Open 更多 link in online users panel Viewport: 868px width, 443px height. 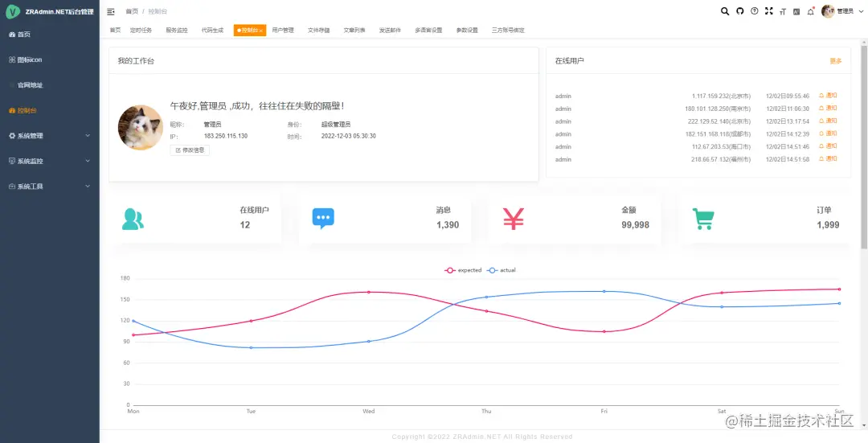836,61
